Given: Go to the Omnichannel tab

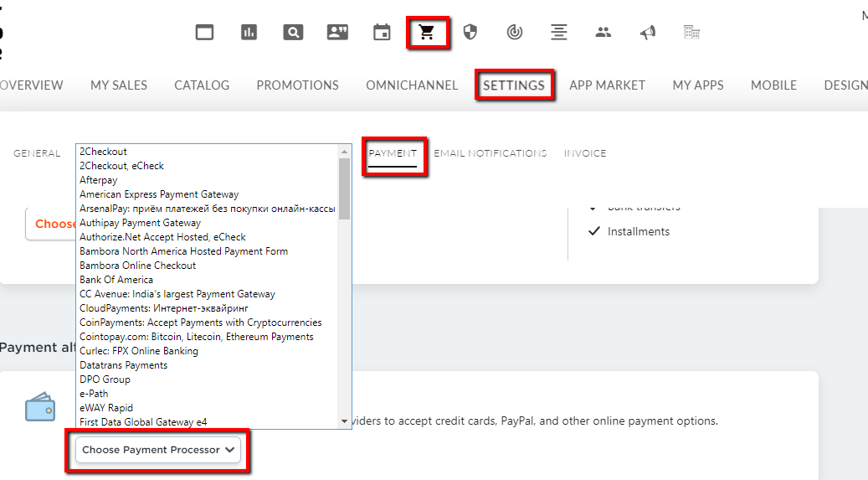Looking at the screenshot, I should click(412, 85).
